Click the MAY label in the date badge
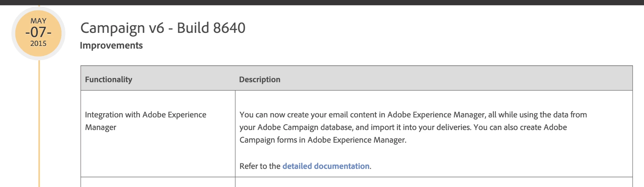The height and width of the screenshot is (187, 644). tap(38, 21)
